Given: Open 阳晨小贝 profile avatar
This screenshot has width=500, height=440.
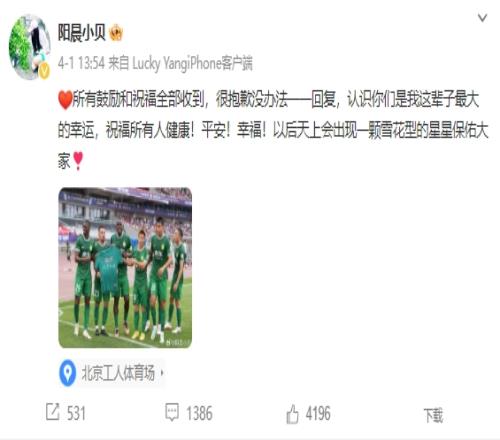Looking at the screenshot, I should coord(30,47).
